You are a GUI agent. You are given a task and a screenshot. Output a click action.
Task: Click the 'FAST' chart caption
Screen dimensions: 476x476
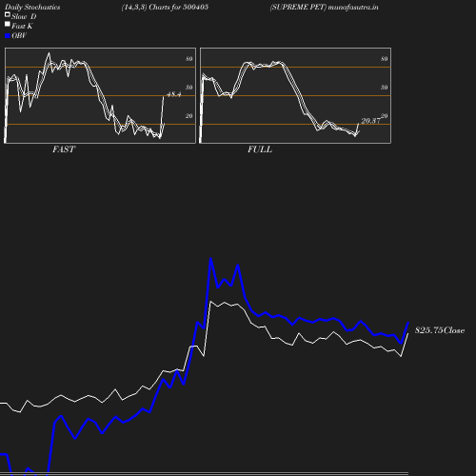[x=64, y=149]
